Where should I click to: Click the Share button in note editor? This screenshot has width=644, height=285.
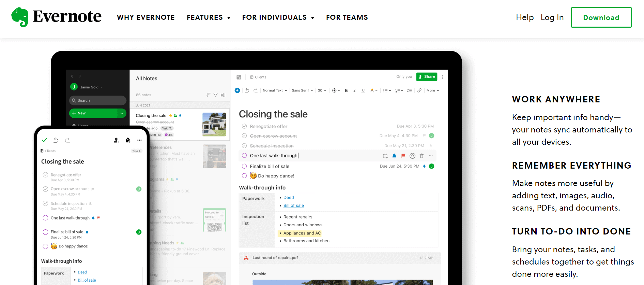[x=427, y=77]
